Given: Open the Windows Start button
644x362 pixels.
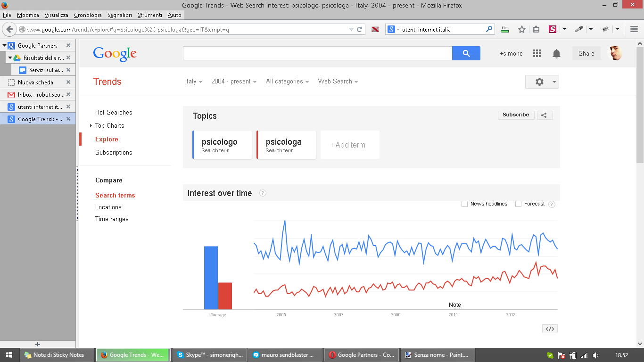Looking at the screenshot, I should click(9, 355).
